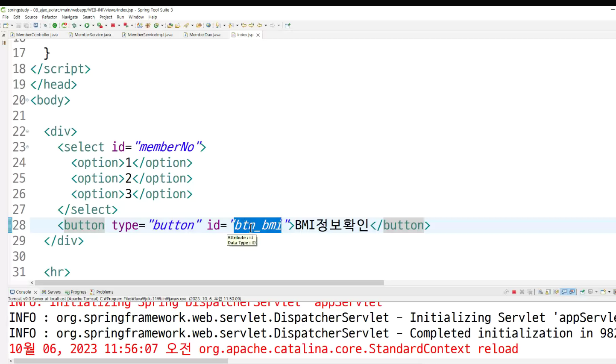Open the Source menu

[x=31, y=17]
